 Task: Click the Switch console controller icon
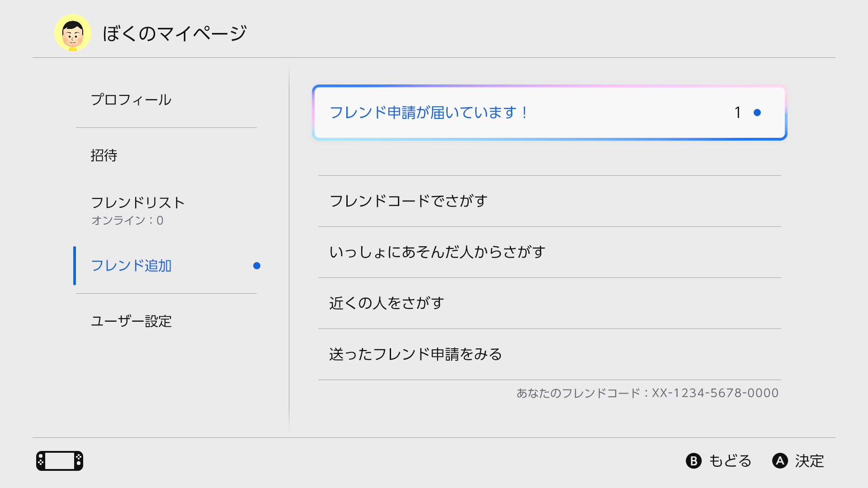tap(60, 461)
